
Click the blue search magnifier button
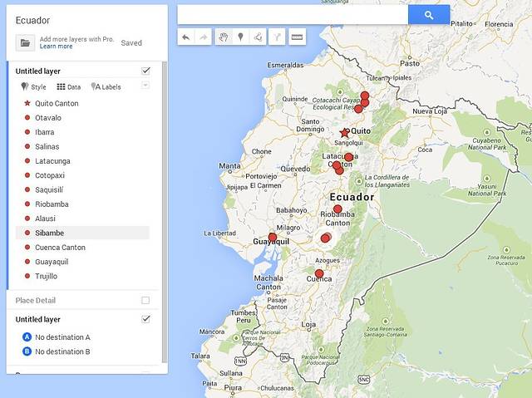(429, 15)
